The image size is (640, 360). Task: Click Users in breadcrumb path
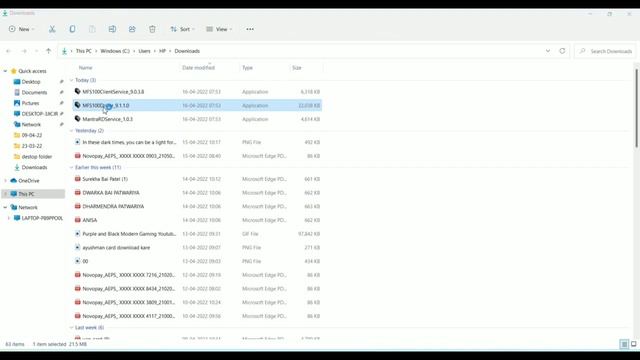point(144,51)
